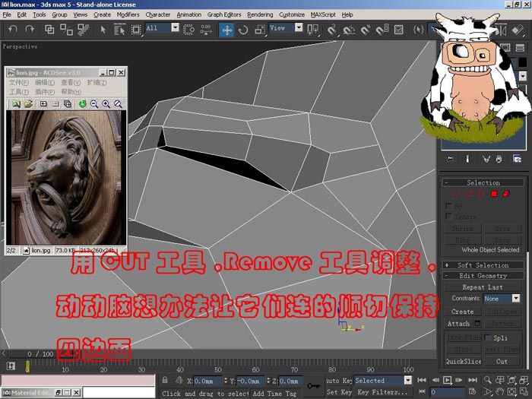Open the All selection filter dropdown
Viewport: 532px width, 399px height.
click(175, 27)
